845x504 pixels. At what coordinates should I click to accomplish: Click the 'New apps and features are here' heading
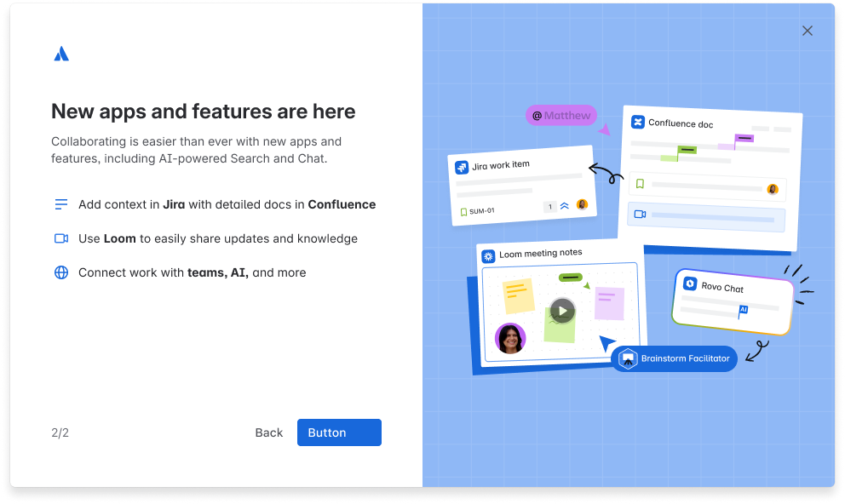pos(204,112)
